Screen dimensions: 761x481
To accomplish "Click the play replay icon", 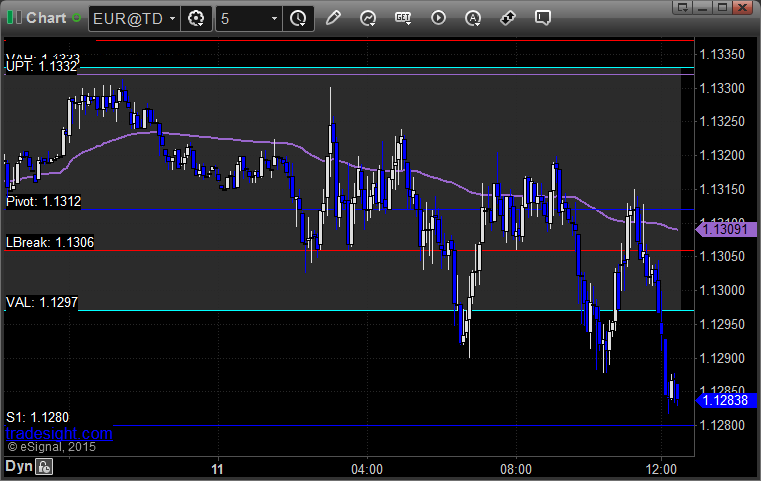I will point(438,18).
